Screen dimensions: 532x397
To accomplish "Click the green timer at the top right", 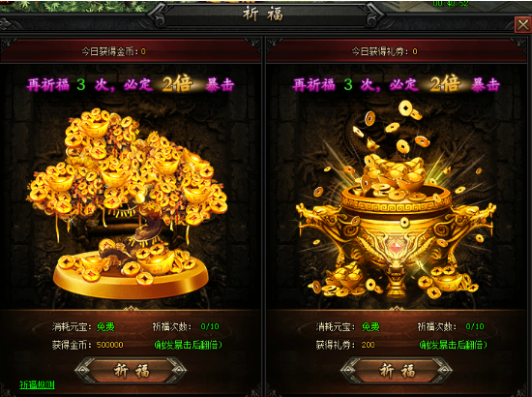I will (452, 4).
